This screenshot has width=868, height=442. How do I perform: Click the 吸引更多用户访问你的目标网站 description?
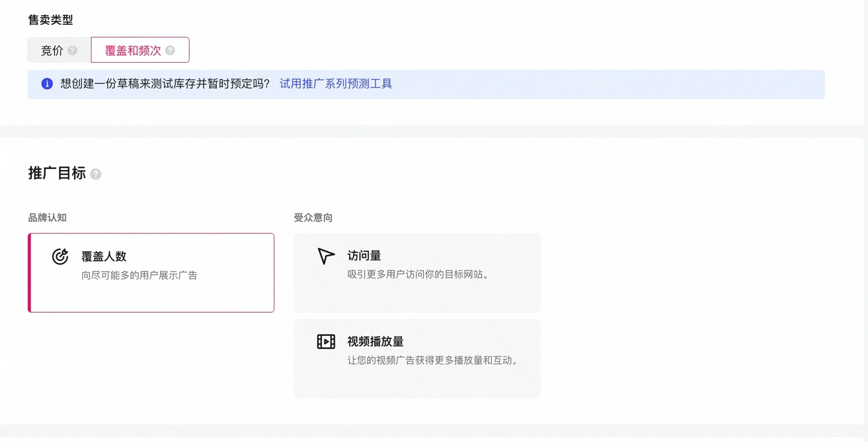[x=418, y=275]
